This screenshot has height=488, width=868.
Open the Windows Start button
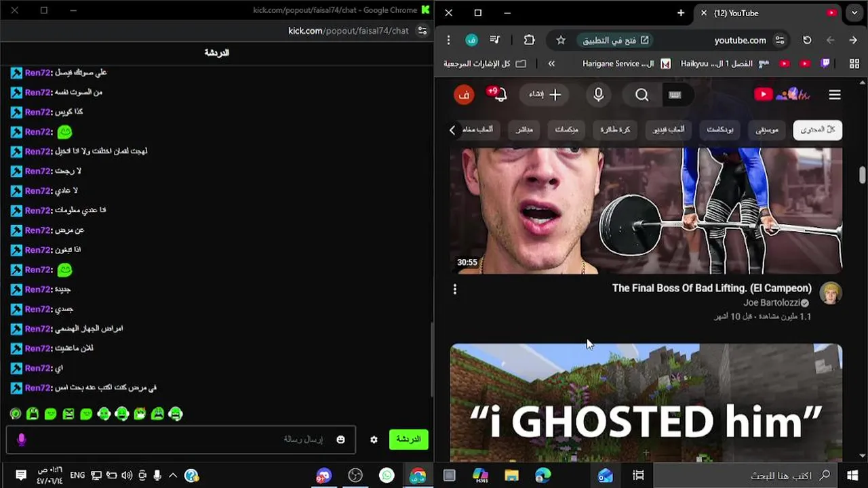click(852, 476)
